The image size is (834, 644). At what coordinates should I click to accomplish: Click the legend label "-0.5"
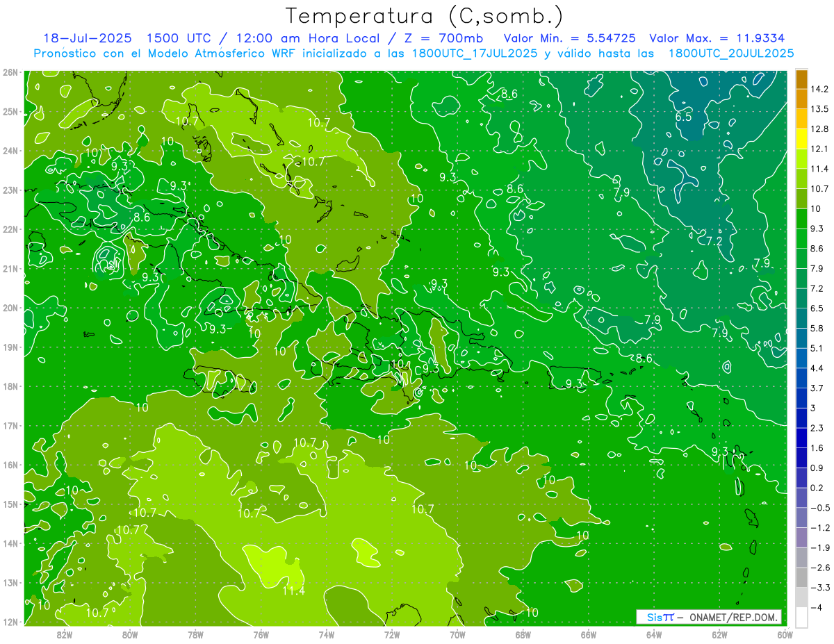821,507
